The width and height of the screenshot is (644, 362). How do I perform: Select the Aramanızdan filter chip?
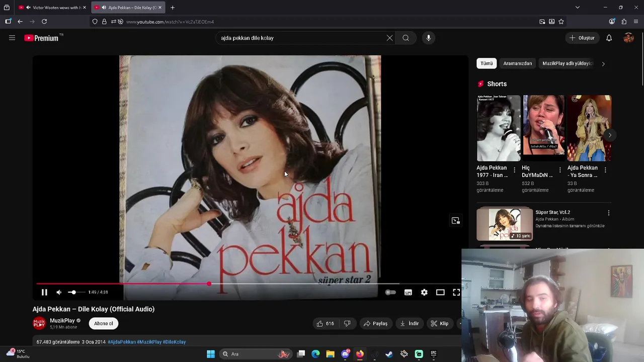[517, 63]
